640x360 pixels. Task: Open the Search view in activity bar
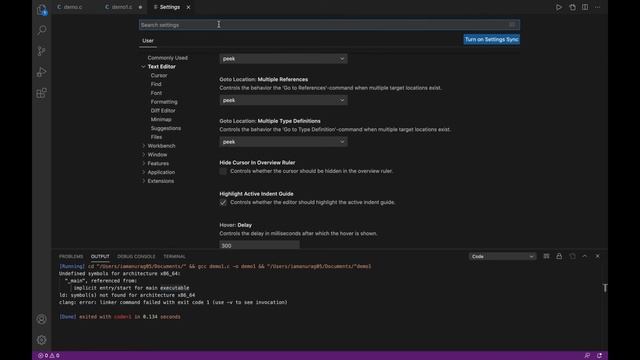[x=42, y=30]
